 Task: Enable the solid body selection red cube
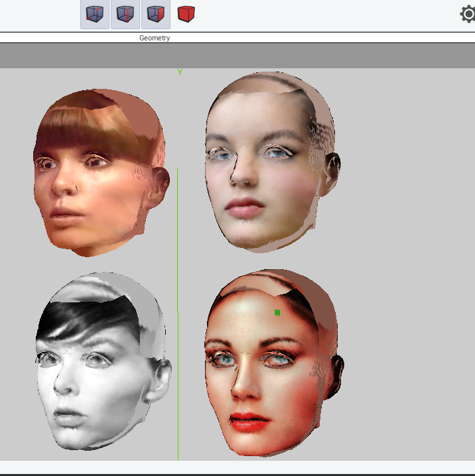point(186,15)
